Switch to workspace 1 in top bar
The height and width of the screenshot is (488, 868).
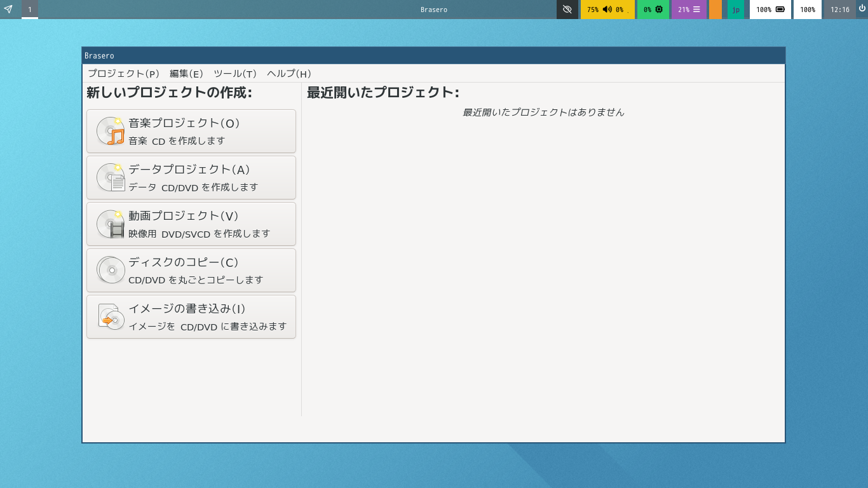coord(30,10)
